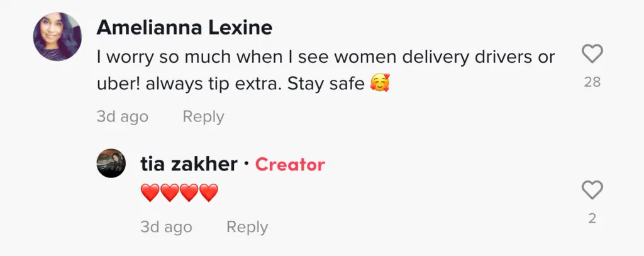
Task: Click the comment's first line starting "I worry so much"
Action: pos(326,57)
